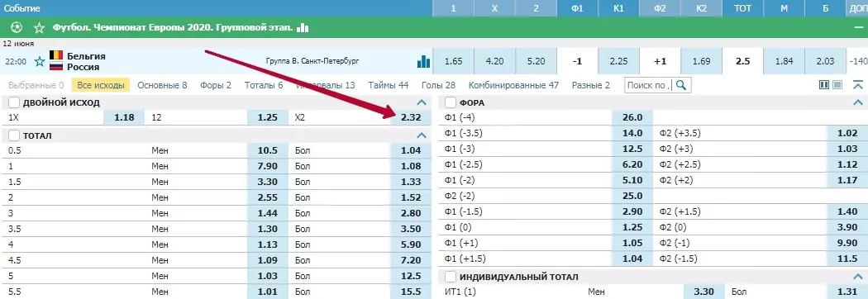868x299 pixels.
Task: Collapse the ФОРА section
Action: pyautogui.click(x=858, y=102)
